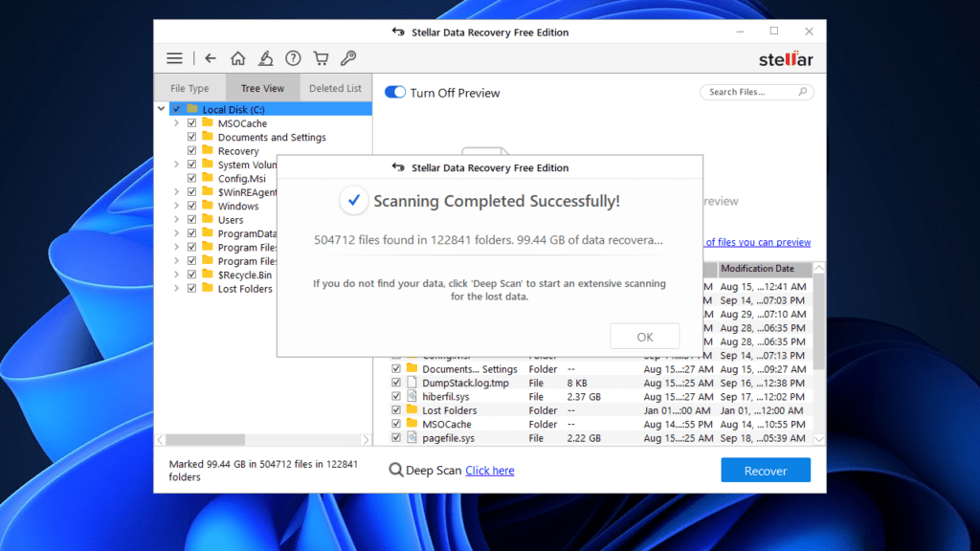Click tree scrollbar right arrow
This screenshot has height=551, width=980.
click(367, 440)
